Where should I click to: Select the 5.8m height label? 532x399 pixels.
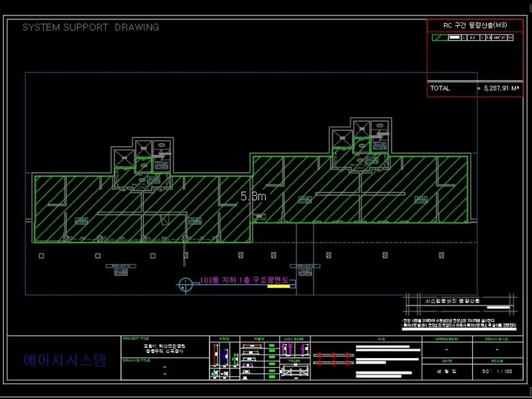[x=253, y=197]
